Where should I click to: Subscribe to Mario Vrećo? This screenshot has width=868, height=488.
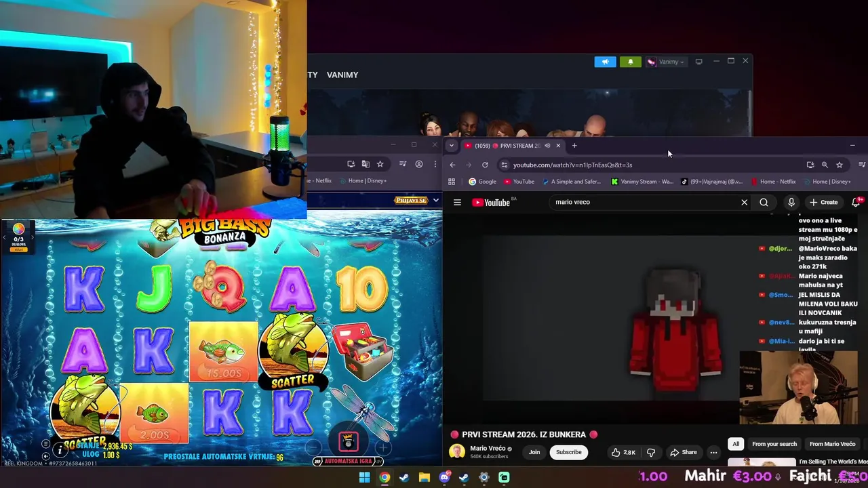[x=568, y=452]
